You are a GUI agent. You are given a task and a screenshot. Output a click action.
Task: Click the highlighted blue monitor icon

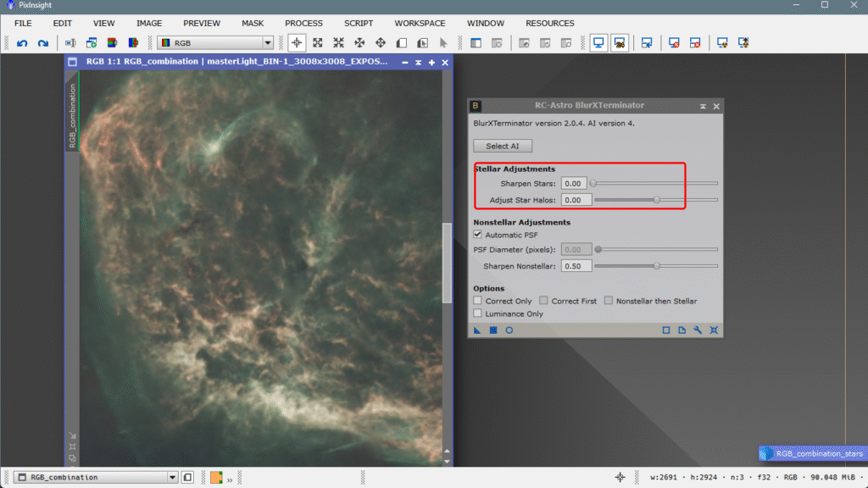(598, 43)
